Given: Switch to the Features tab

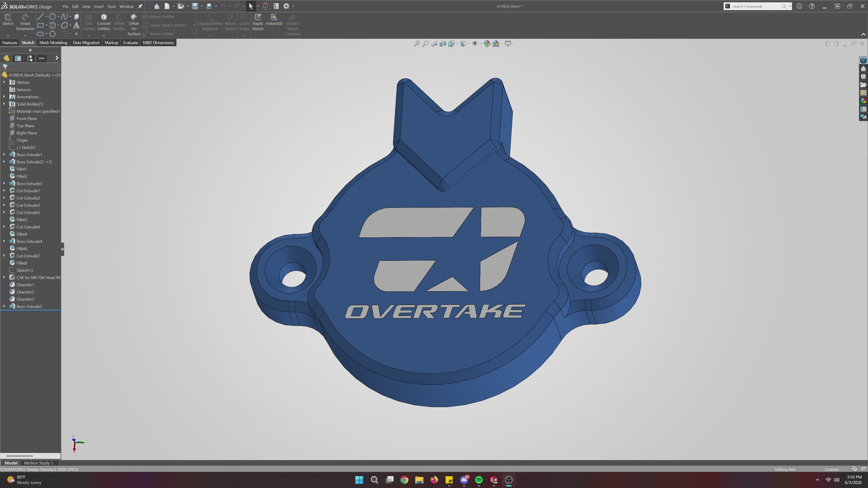Looking at the screenshot, I should [x=9, y=43].
